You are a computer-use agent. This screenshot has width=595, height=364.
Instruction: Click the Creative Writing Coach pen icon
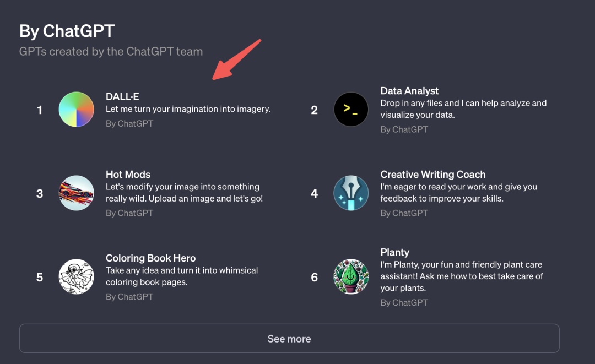[x=351, y=193]
